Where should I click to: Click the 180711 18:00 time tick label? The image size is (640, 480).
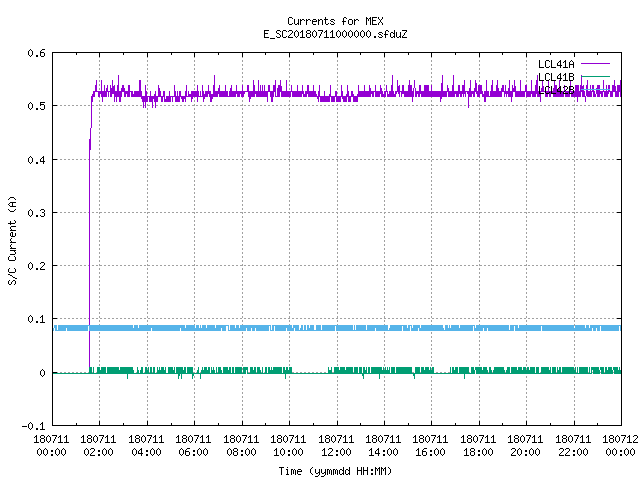point(478,446)
